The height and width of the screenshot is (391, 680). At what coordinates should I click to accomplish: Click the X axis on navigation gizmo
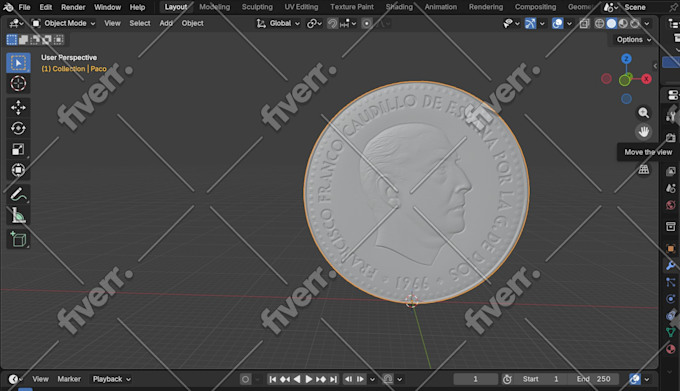pos(646,79)
